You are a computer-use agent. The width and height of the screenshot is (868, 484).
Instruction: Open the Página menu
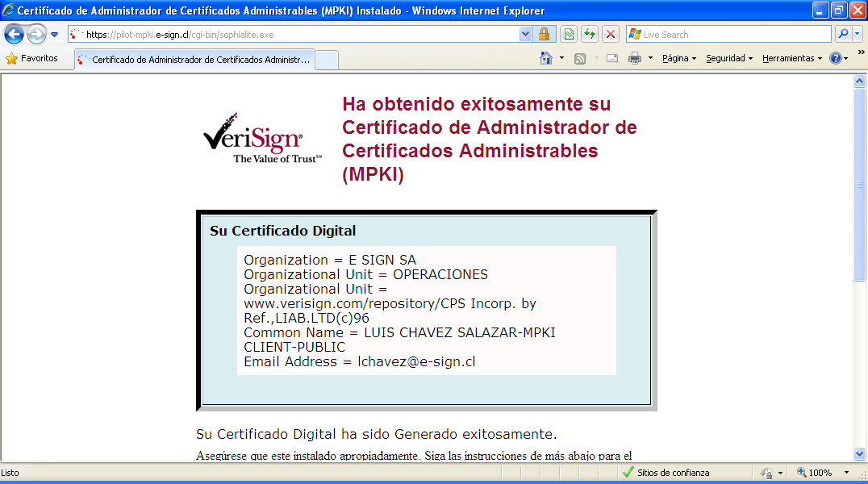click(678, 58)
